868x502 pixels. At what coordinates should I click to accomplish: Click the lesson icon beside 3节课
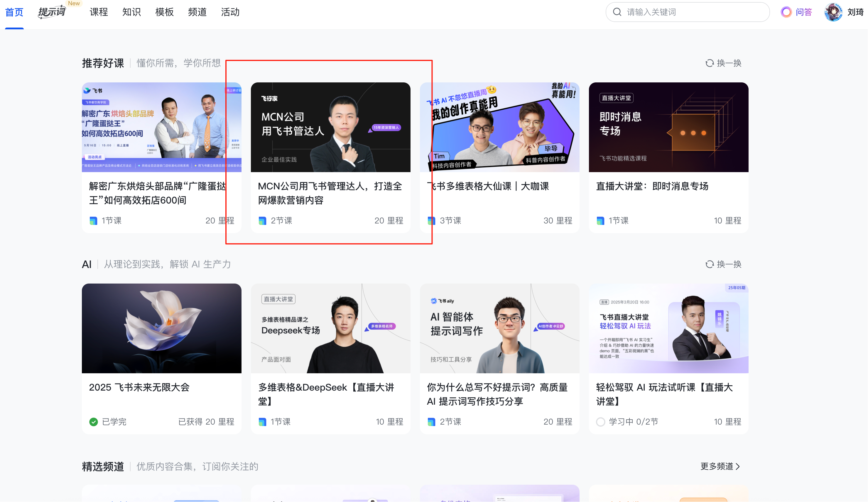tap(431, 221)
